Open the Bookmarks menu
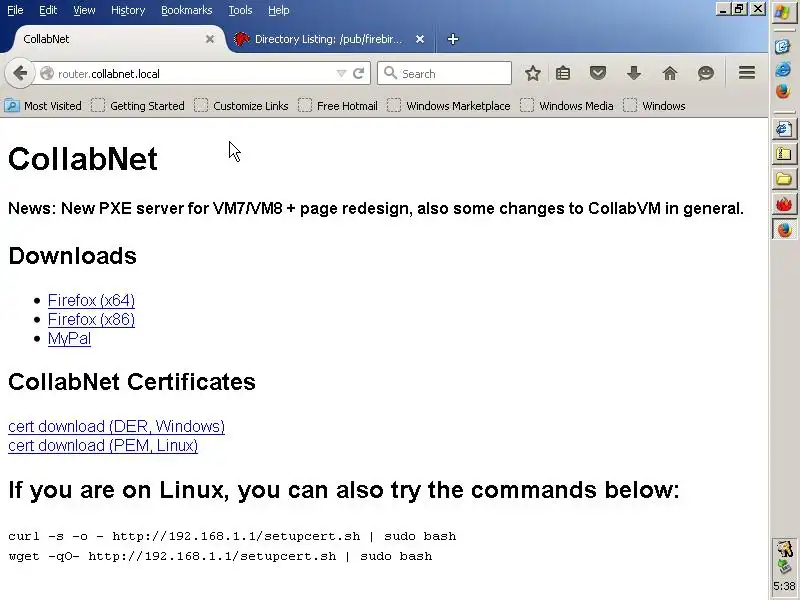 click(187, 10)
